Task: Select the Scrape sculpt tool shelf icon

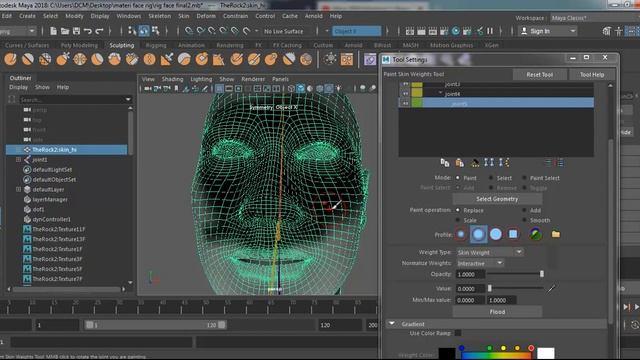Action: (202, 60)
